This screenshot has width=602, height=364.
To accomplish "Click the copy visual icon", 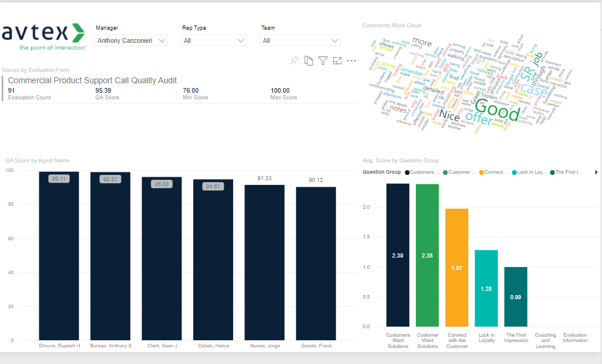I will point(309,60).
